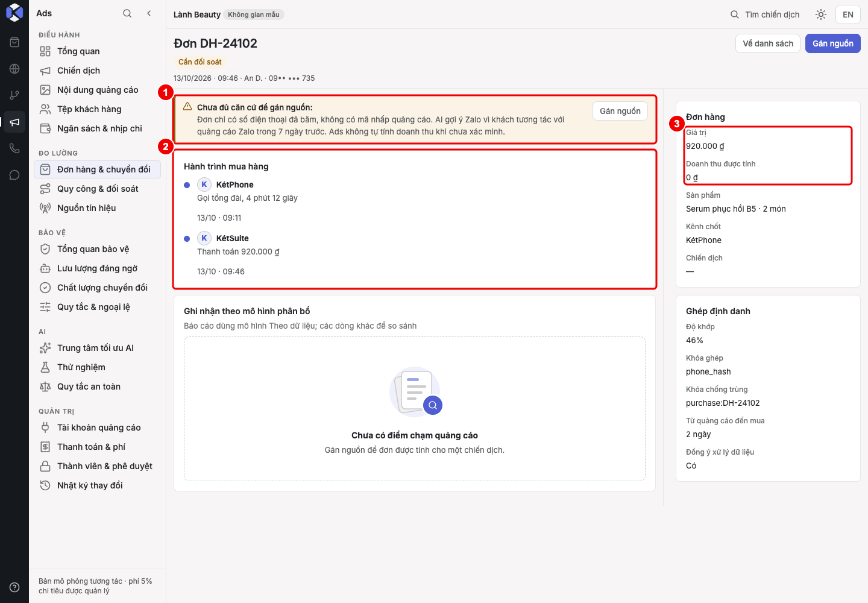Click the app logo icon
Image resolution: width=868 pixels, height=603 pixels.
[14, 13]
